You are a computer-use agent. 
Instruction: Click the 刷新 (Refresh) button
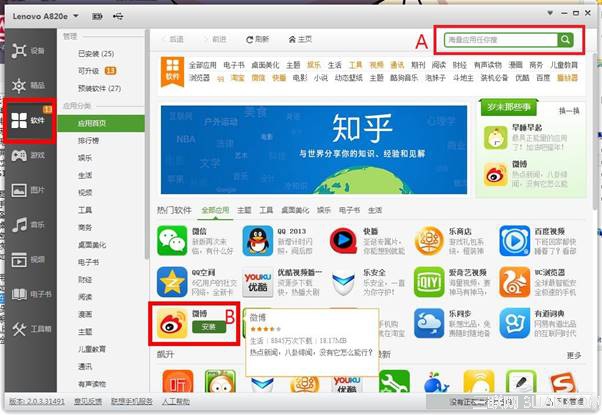258,39
